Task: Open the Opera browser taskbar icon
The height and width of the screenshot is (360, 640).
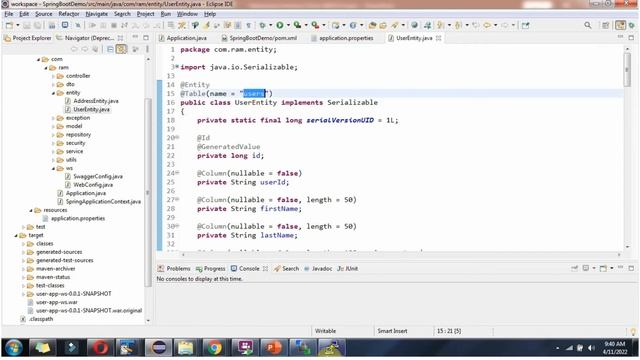Action: (100, 348)
